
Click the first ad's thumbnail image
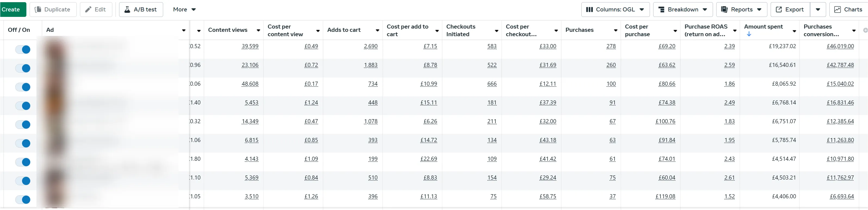[x=54, y=49]
